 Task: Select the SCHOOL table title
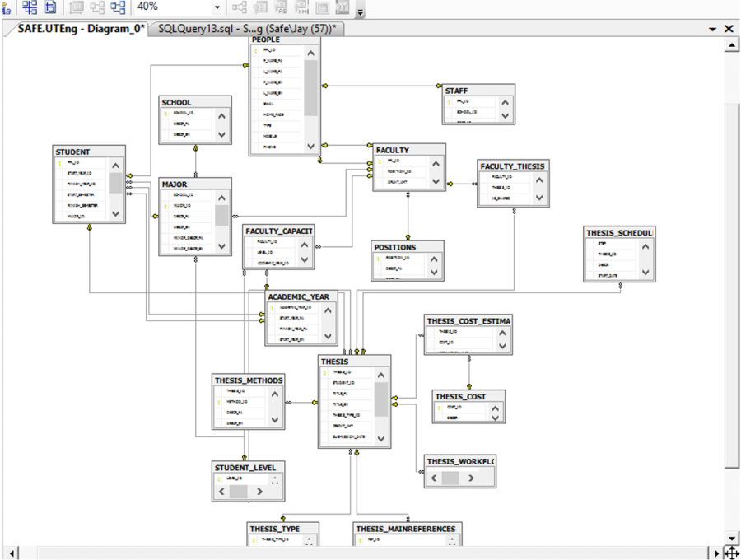[x=176, y=103]
